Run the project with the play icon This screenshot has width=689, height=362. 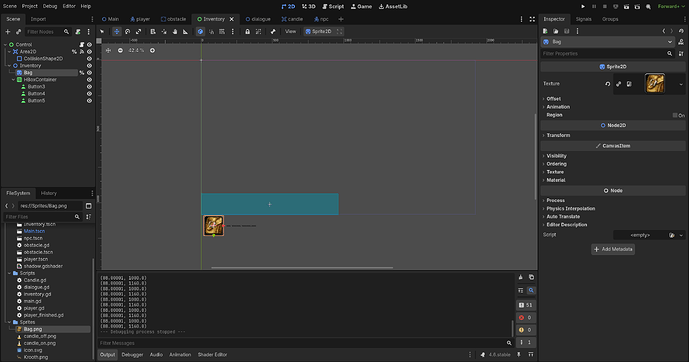[x=583, y=7]
